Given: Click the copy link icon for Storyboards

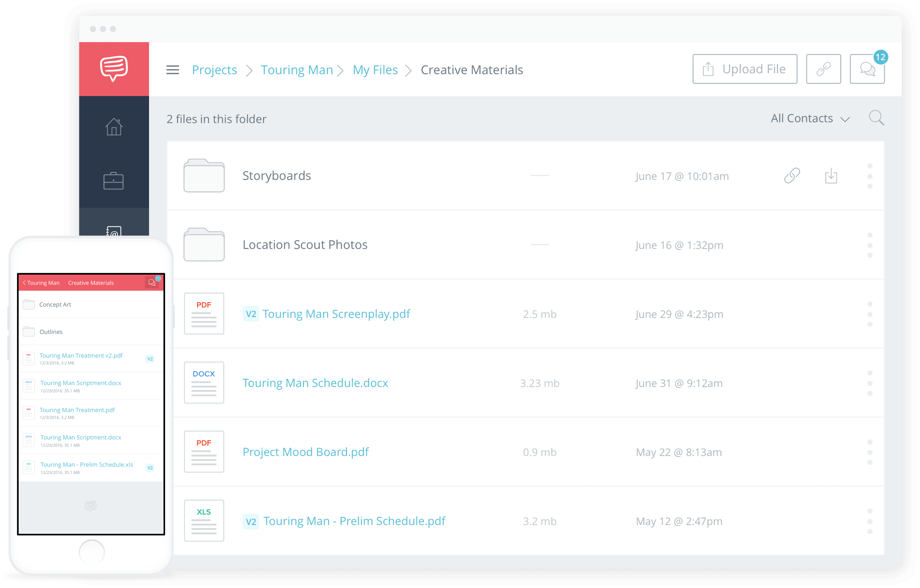Looking at the screenshot, I should (792, 175).
